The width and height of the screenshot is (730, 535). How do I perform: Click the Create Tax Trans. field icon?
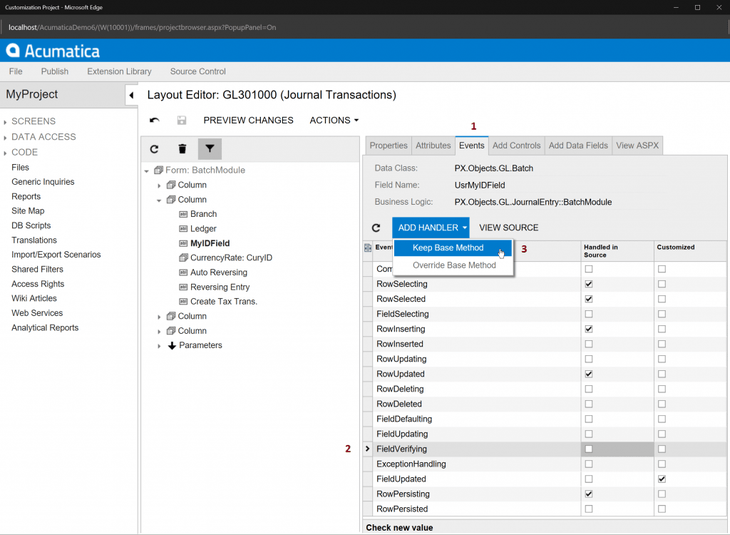coord(183,302)
